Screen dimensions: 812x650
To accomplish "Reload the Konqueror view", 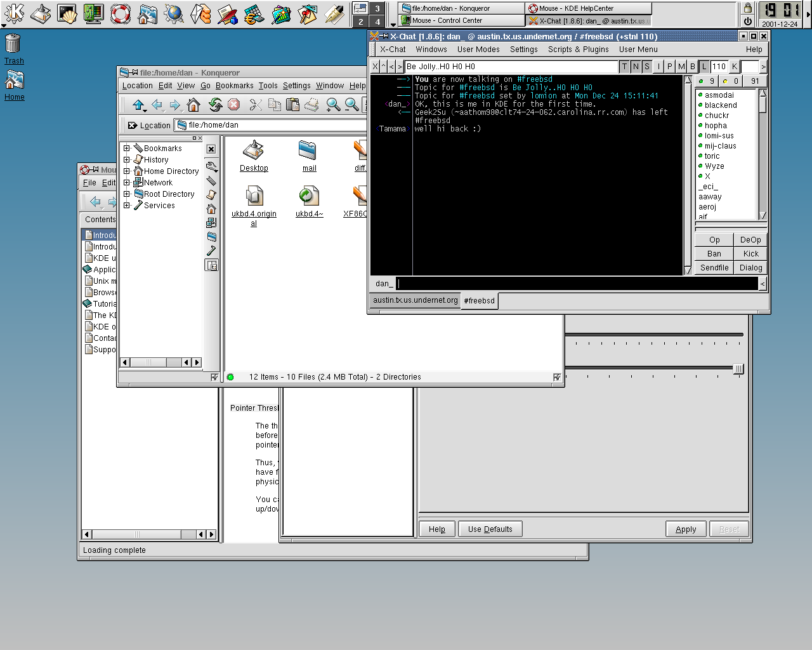I will [x=216, y=105].
